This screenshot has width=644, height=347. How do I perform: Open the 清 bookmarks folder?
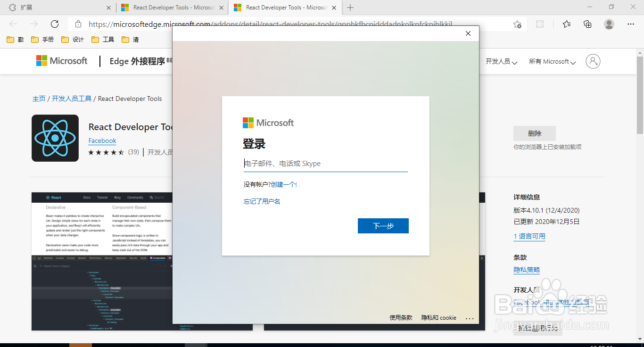tap(130, 40)
